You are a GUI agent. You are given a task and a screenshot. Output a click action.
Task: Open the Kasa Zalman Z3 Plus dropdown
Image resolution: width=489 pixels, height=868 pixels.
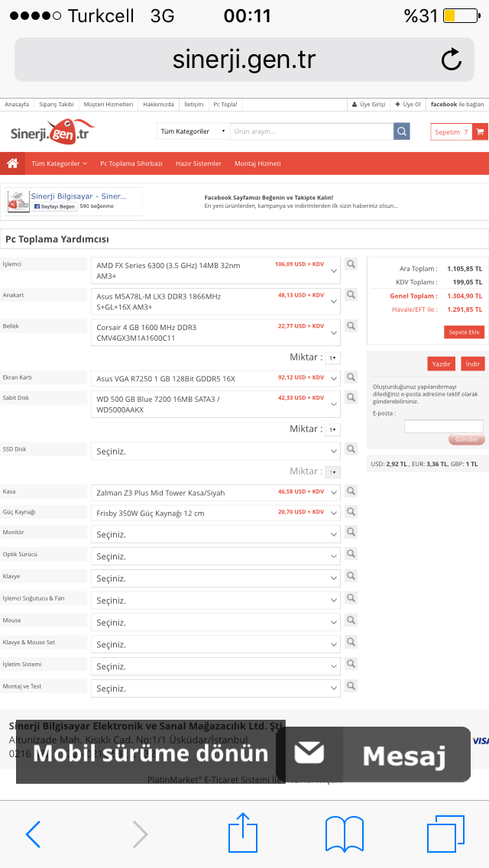(215, 493)
